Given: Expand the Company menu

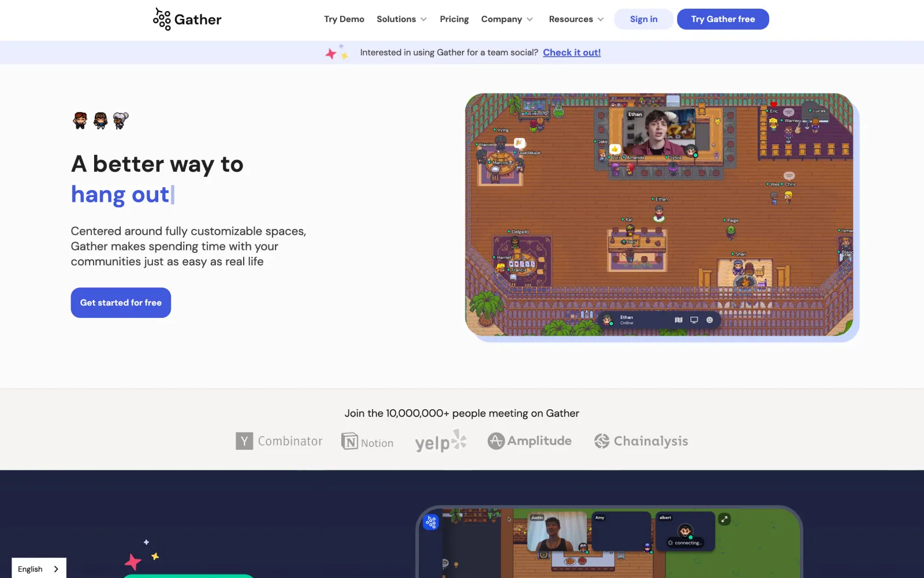Looking at the screenshot, I should click(507, 19).
